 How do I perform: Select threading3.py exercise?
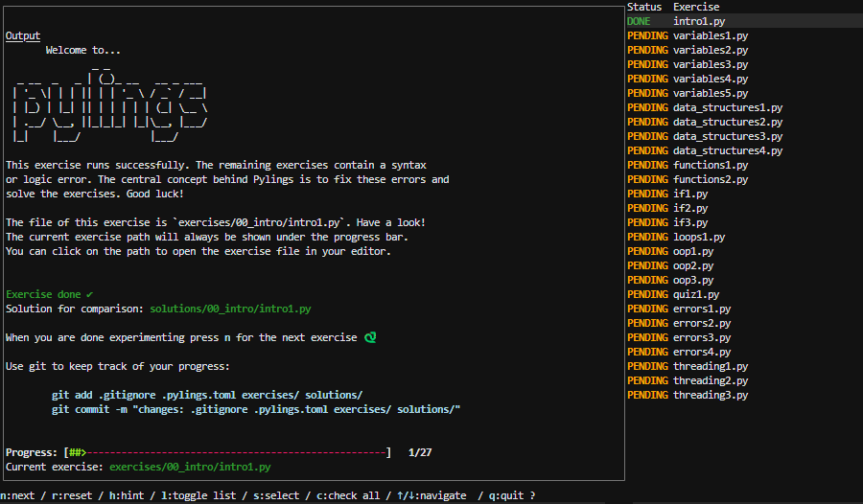click(x=711, y=395)
